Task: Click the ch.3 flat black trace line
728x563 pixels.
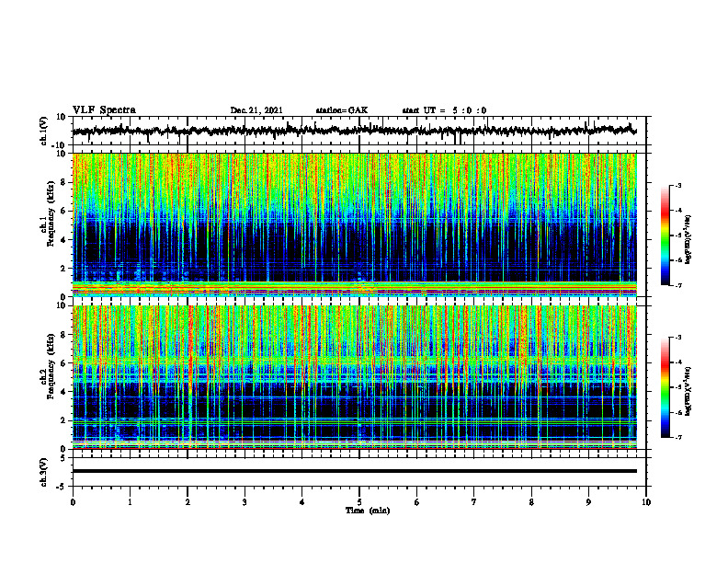Action: (x=354, y=471)
